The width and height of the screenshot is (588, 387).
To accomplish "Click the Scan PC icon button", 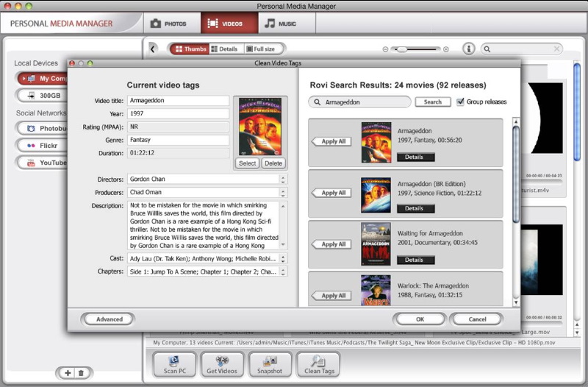I will point(175,364).
